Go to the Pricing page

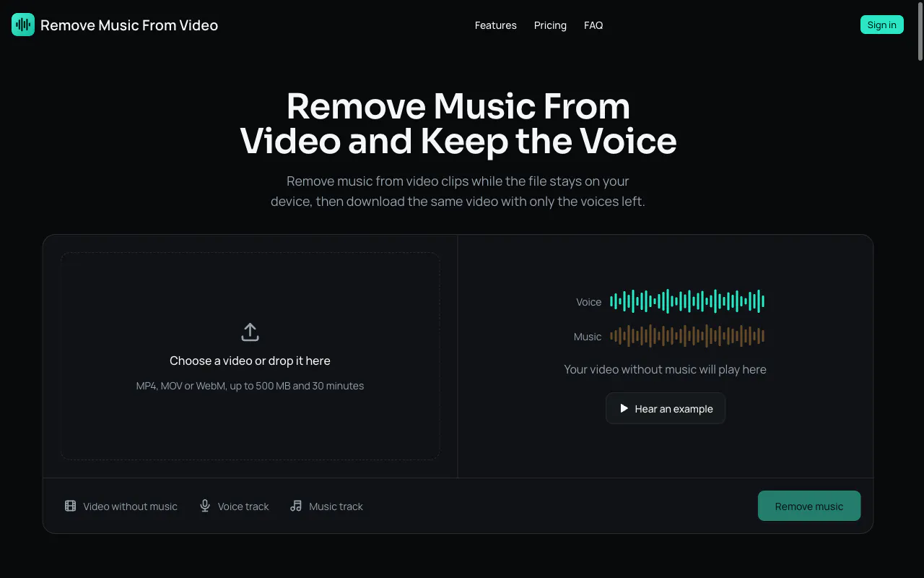[550, 25]
